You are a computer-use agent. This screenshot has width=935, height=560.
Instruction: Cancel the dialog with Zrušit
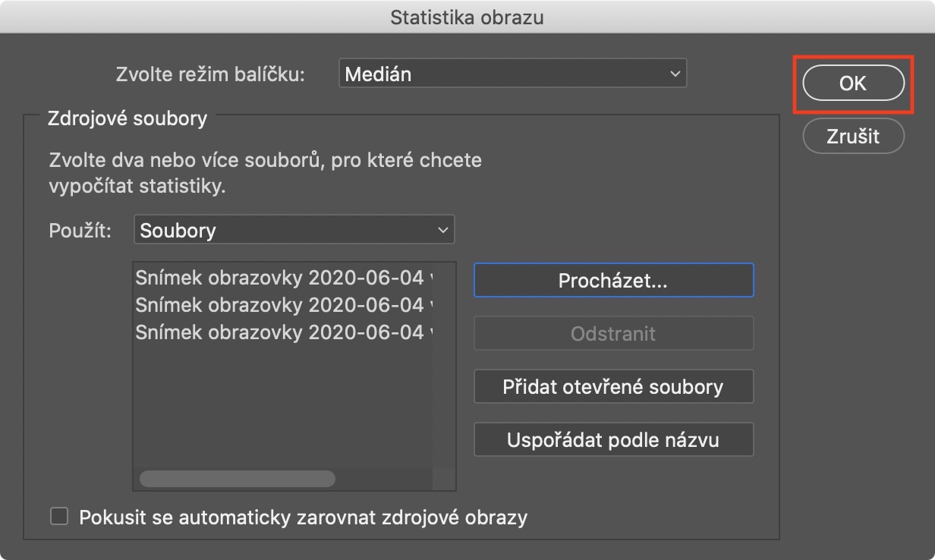pyautogui.click(x=853, y=137)
